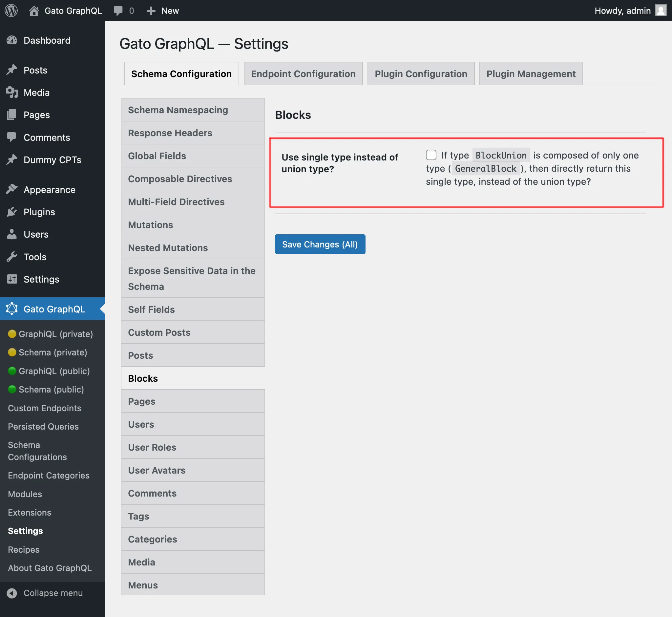Click the Appearance brush icon
The height and width of the screenshot is (617, 672).
click(x=12, y=189)
